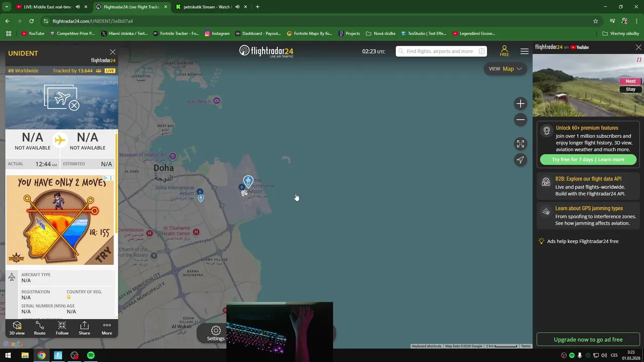Show the flight Route

click(x=40, y=328)
